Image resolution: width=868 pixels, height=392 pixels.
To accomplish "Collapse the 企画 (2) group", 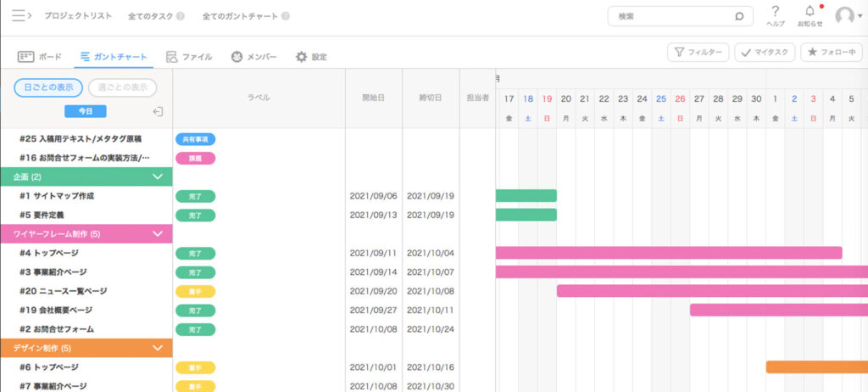I will click(x=158, y=176).
